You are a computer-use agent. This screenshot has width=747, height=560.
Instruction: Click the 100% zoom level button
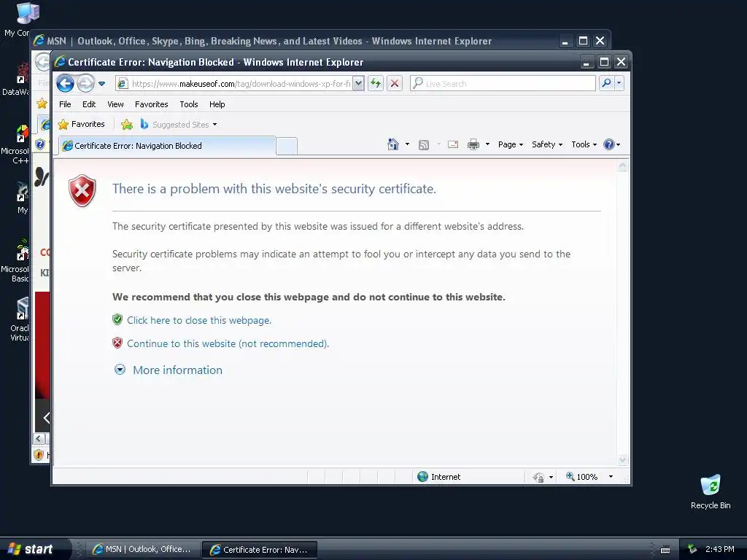(581, 477)
